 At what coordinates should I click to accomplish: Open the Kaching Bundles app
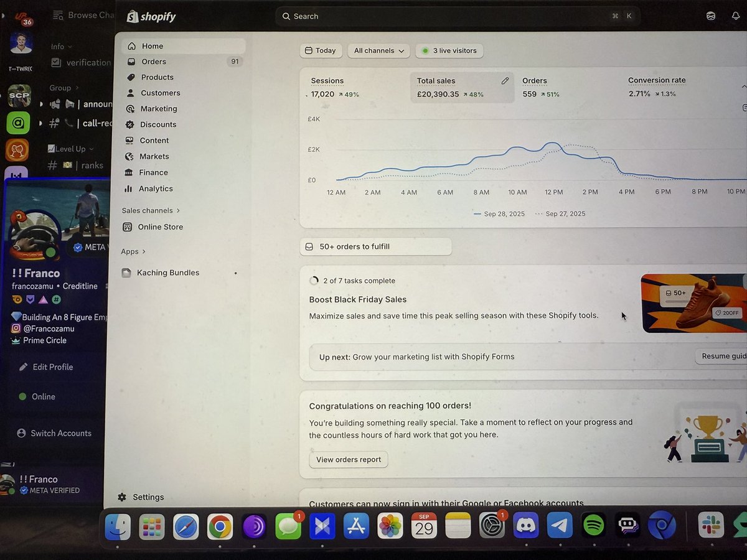click(168, 273)
